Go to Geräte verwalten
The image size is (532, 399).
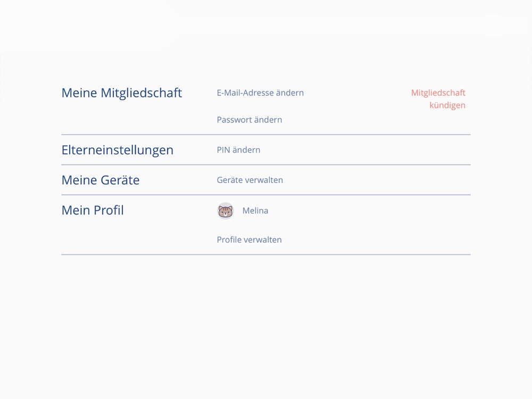click(x=250, y=180)
